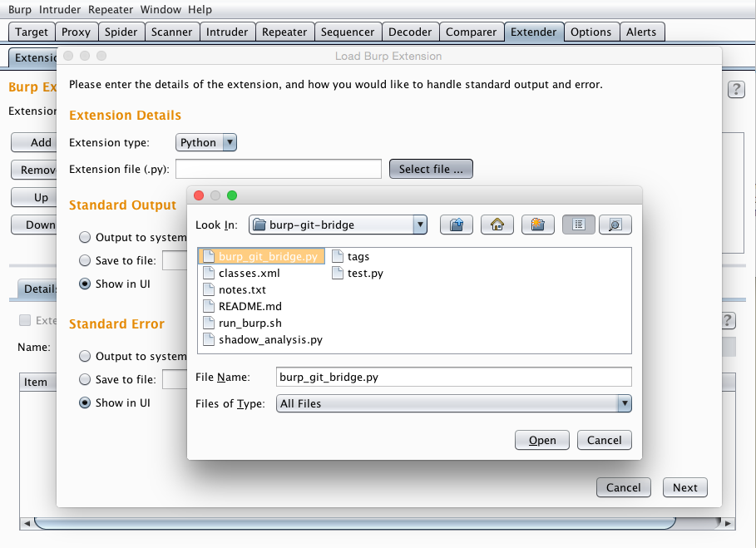Open the Burp menu
This screenshot has width=756, height=548.
point(20,9)
